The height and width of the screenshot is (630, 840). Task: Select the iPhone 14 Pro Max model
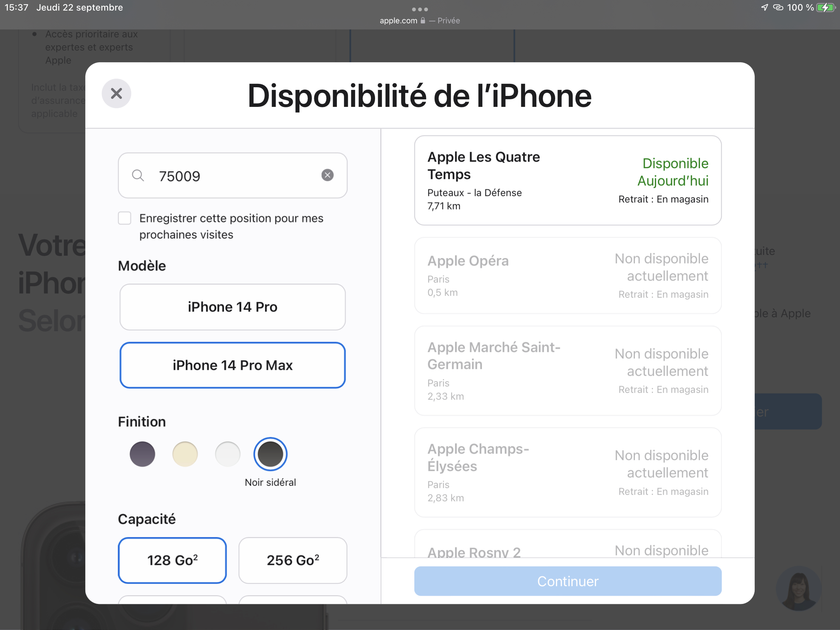click(x=232, y=365)
